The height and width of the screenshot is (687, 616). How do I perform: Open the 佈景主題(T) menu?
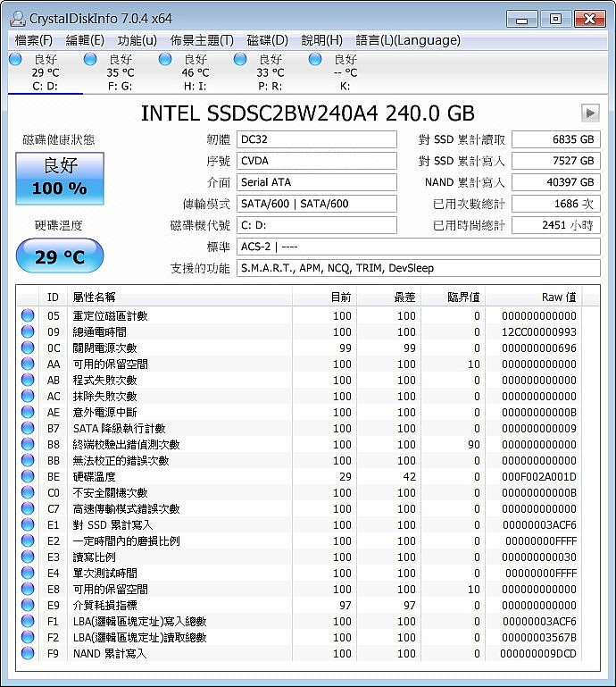(x=202, y=40)
